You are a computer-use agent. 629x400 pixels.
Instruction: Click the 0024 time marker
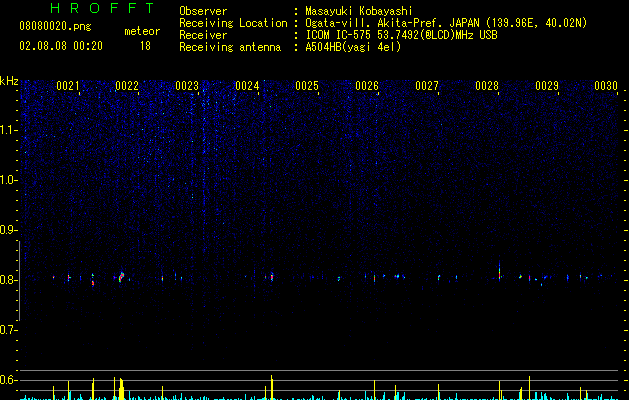click(x=247, y=86)
